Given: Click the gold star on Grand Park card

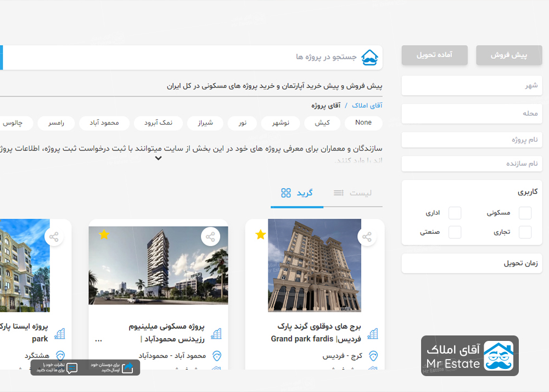Looking at the screenshot, I should [x=260, y=234].
